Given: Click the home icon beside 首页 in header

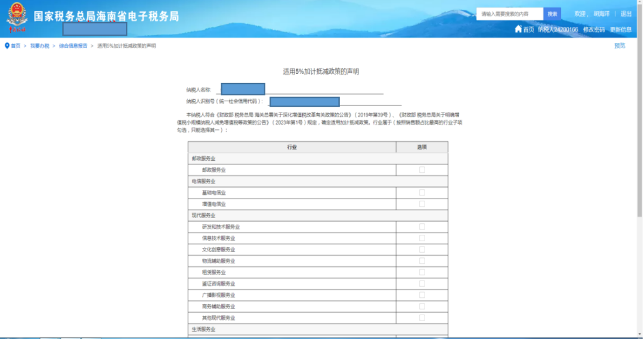Looking at the screenshot, I should [518, 29].
